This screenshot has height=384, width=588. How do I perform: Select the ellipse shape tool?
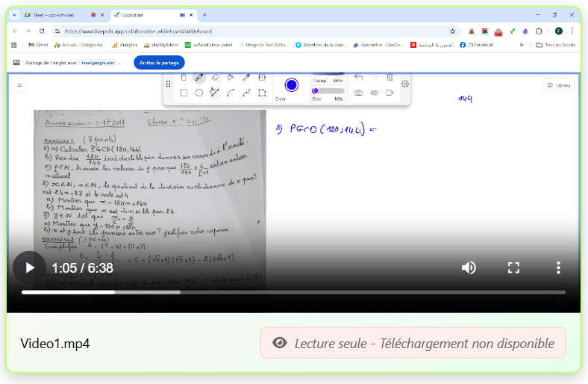pos(199,93)
